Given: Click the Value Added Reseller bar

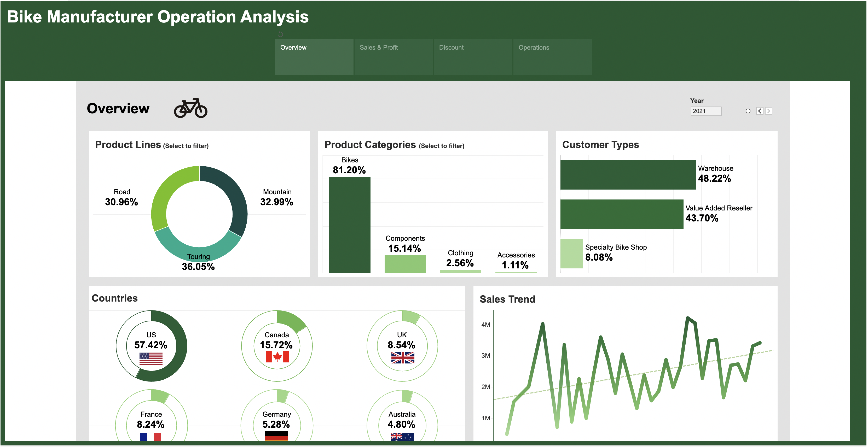Looking at the screenshot, I should [622, 214].
